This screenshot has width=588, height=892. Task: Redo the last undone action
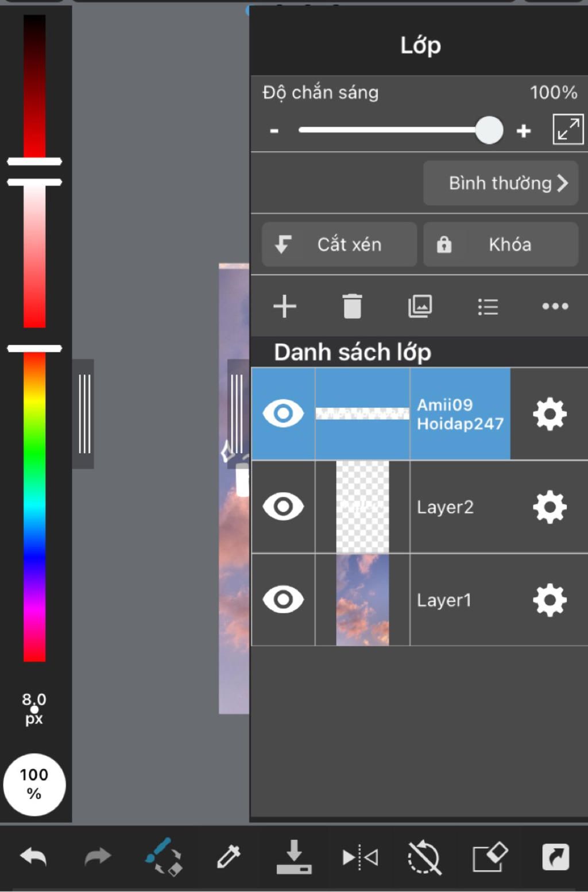tap(98, 857)
